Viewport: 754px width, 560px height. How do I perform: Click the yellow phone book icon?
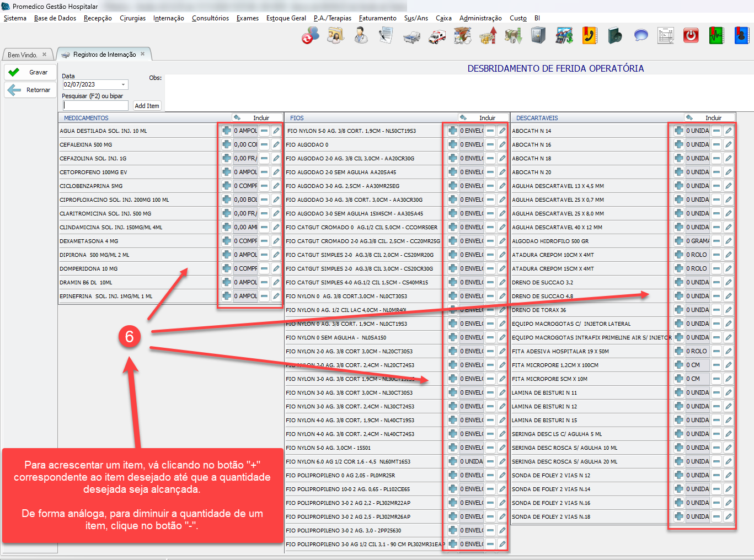590,36
